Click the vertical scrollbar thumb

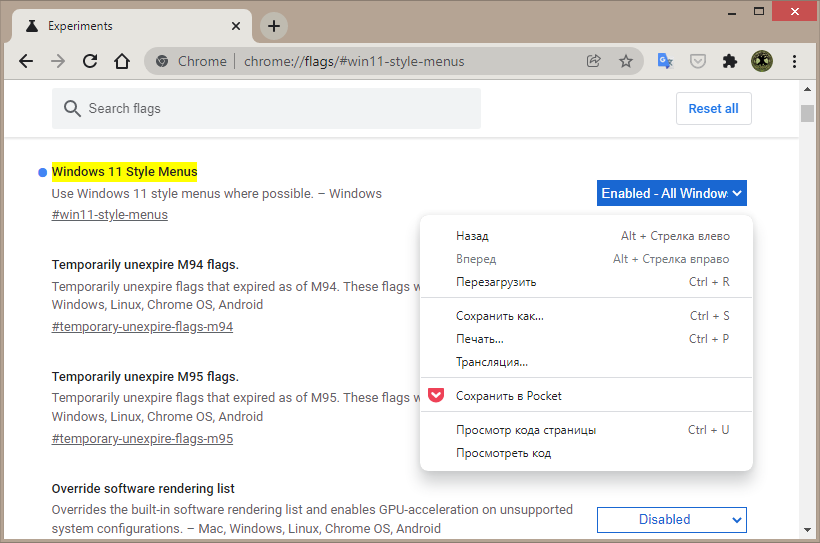coord(807,113)
